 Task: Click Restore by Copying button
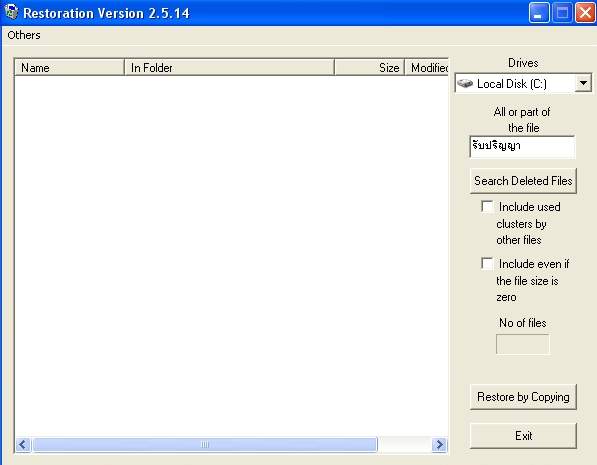point(523,397)
